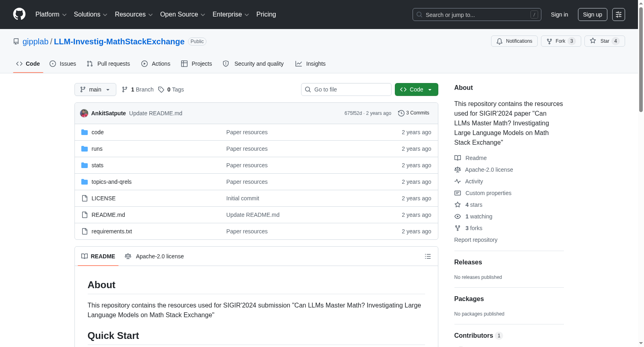Click the requirements.txt file icon

point(85,231)
